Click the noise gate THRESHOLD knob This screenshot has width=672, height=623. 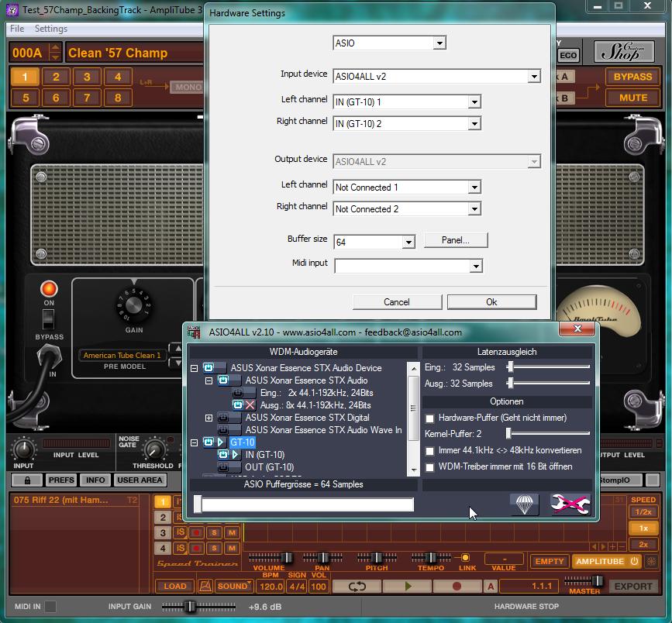[x=154, y=449]
